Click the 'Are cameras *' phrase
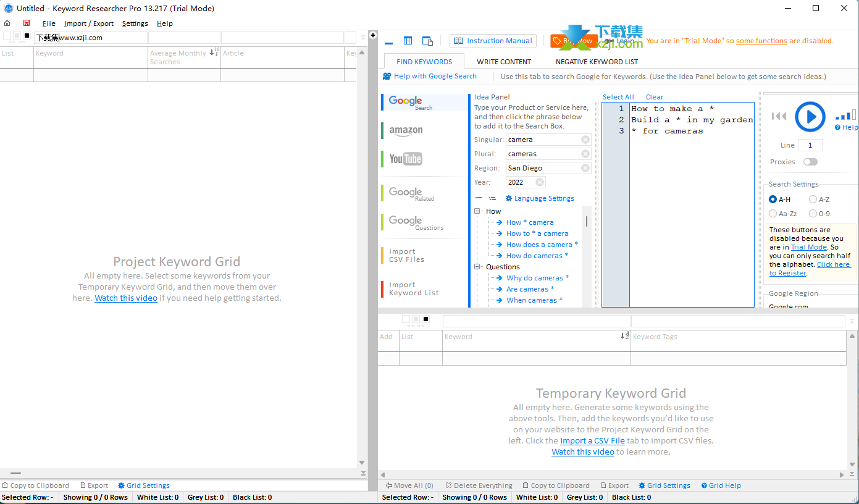Screen dimensions: 859x504 tap(530, 289)
